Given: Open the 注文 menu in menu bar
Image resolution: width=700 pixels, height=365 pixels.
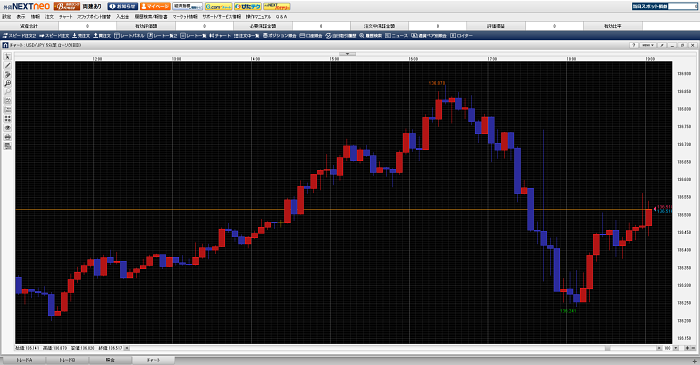Looking at the screenshot, I should point(49,17).
